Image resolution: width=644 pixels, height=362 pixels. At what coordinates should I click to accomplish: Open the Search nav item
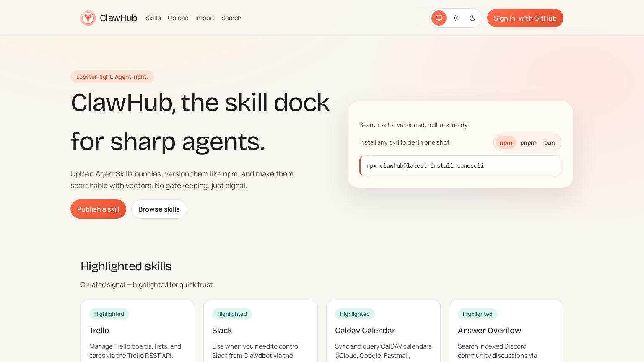point(231,18)
